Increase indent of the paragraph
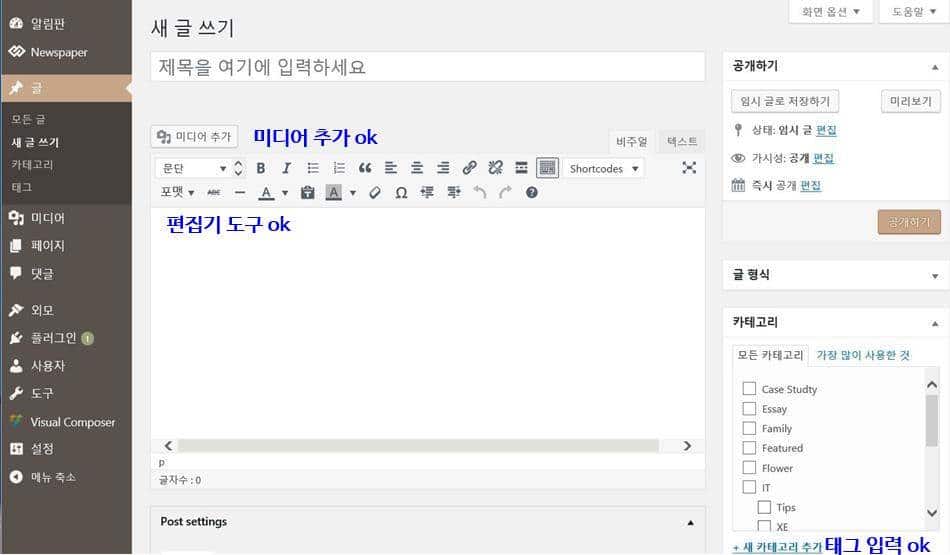This screenshot has width=950, height=555. 453,193
